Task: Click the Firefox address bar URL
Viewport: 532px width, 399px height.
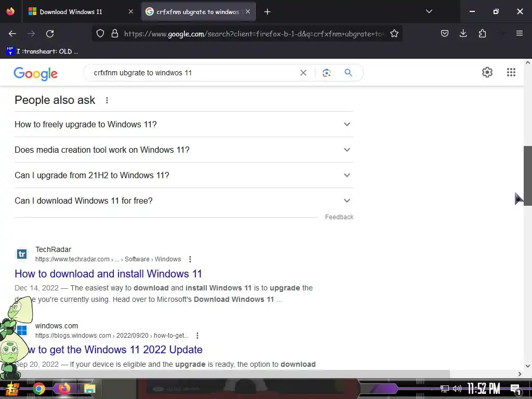Action: [254, 34]
